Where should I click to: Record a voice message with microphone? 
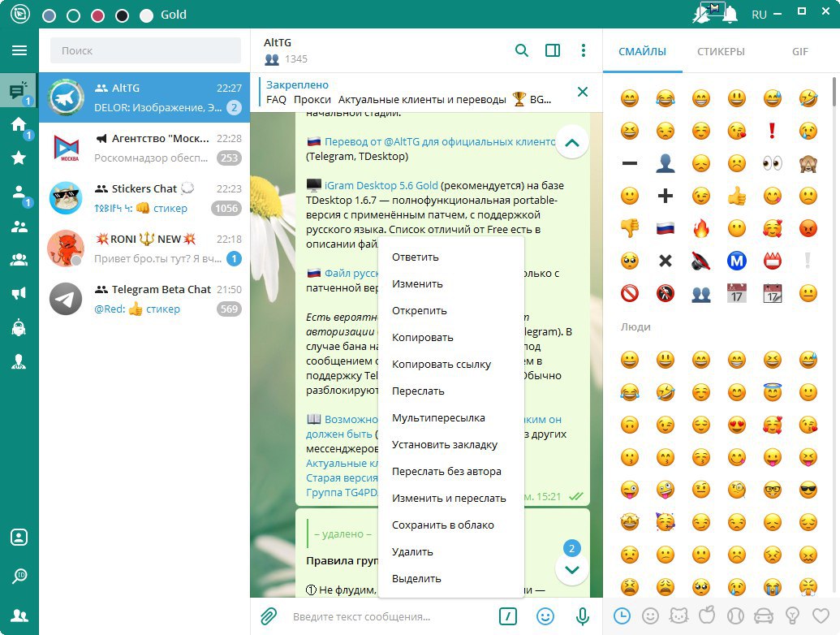[583, 616]
